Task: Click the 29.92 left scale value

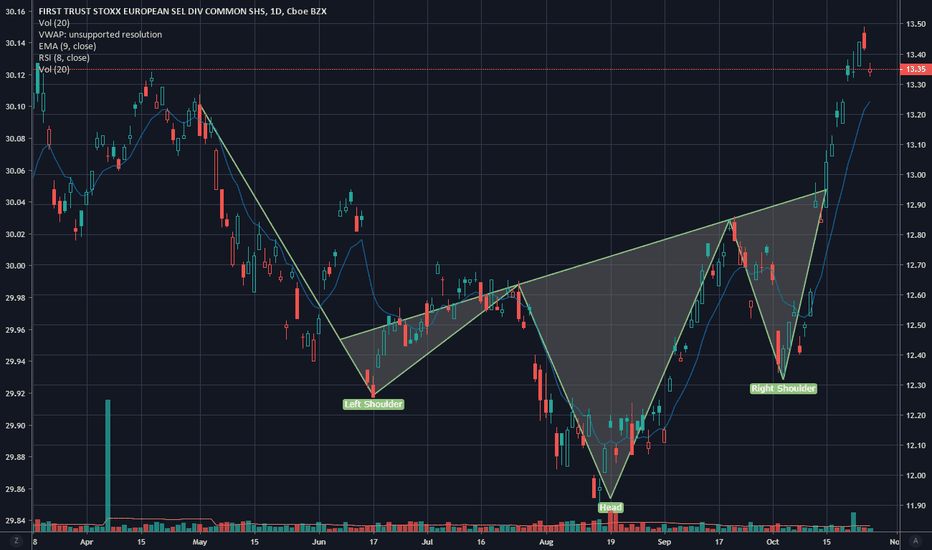Action: point(15,394)
